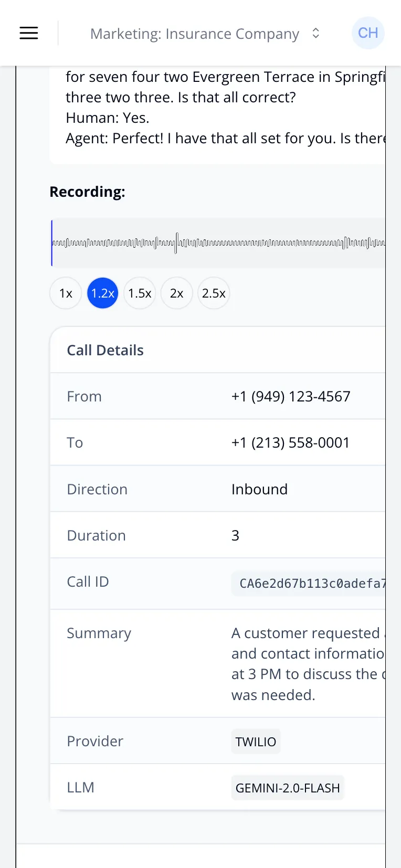This screenshot has width=401, height=868.
Task: Select the 1x playback speed
Action: tap(65, 293)
